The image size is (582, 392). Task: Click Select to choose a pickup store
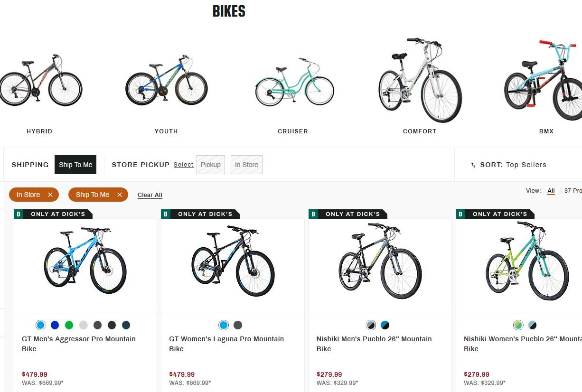(x=183, y=165)
